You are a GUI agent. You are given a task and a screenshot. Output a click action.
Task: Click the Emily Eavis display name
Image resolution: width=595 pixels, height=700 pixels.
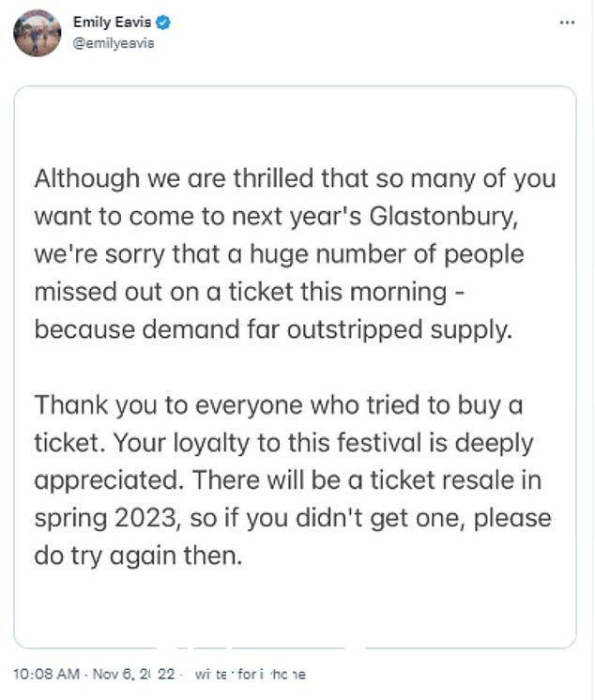click(112, 22)
